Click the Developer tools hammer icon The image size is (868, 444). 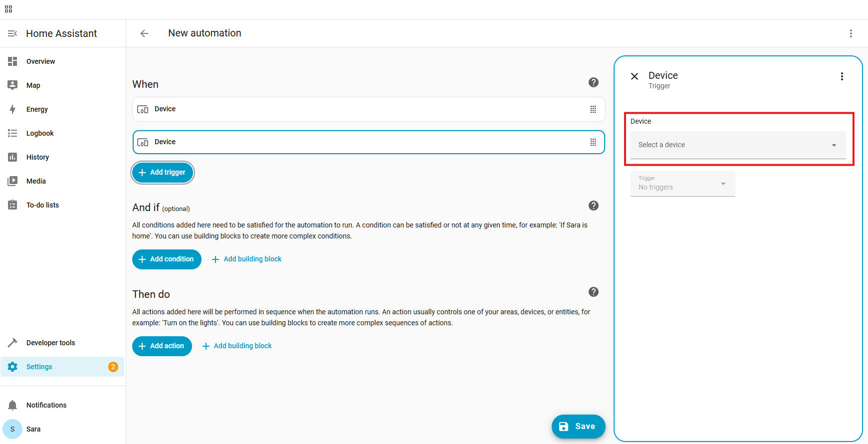click(x=12, y=343)
